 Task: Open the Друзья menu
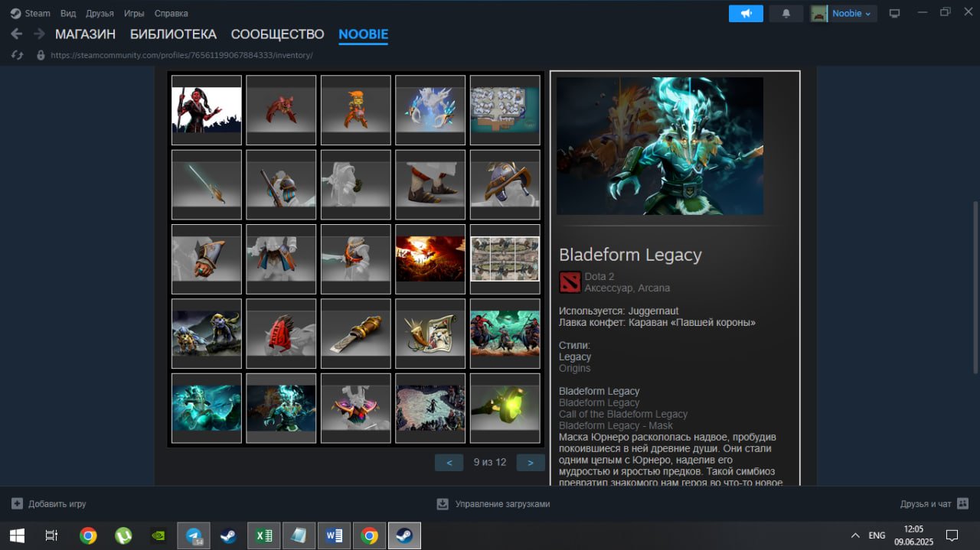[100, 14]
